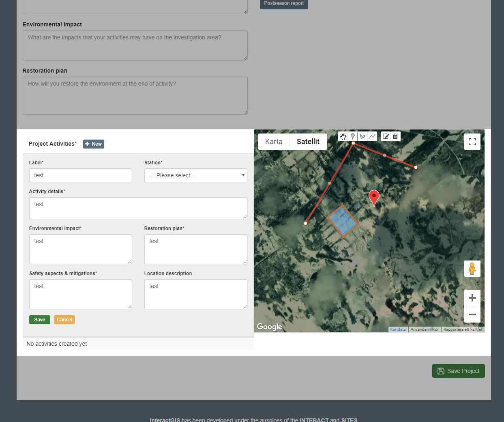Switch map to Satellit view
Viewport: 504px width, 422px height.
(x=308, y=142)
